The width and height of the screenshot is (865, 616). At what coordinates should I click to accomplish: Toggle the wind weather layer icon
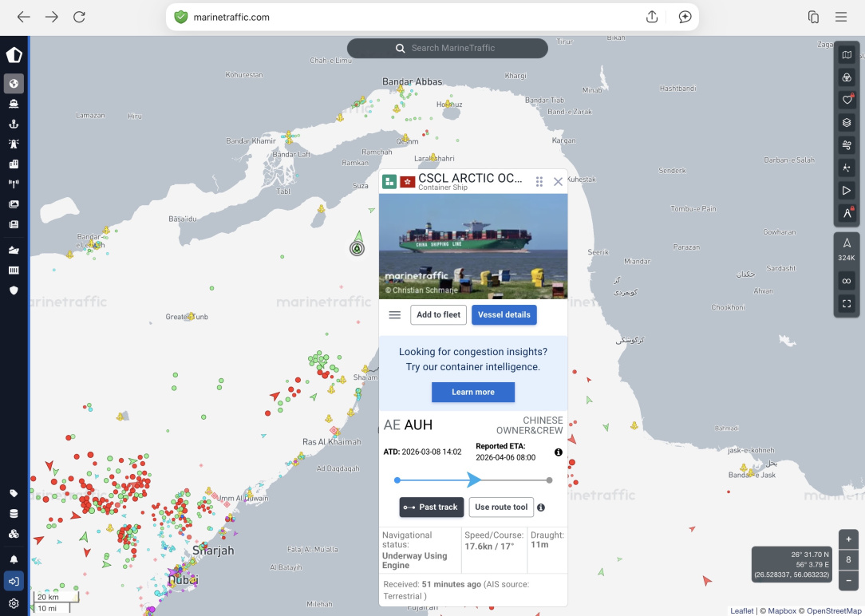click(847, 145)
